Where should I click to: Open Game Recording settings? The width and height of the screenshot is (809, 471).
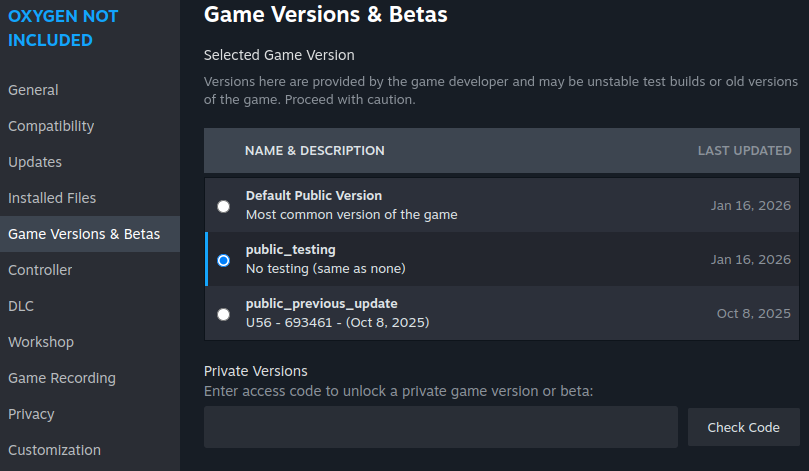click(x=90, y=378)
